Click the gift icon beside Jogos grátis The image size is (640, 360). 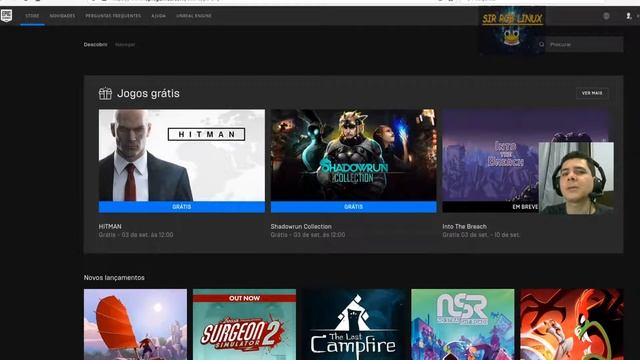point(105,93)
